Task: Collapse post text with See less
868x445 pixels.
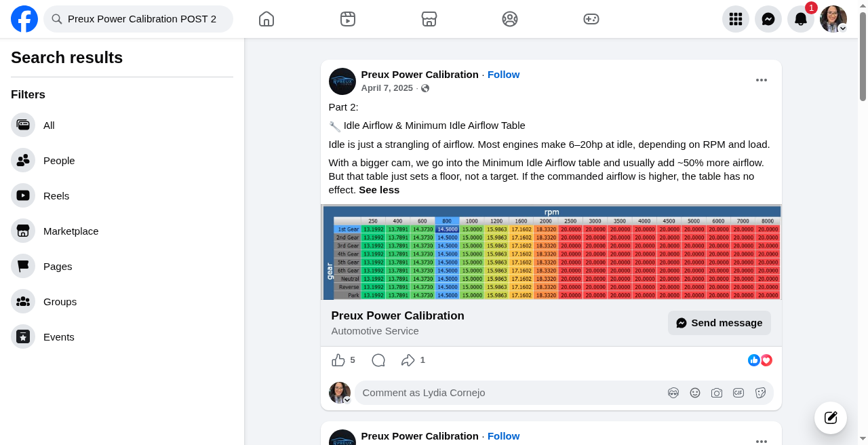Action: point(379,190)
